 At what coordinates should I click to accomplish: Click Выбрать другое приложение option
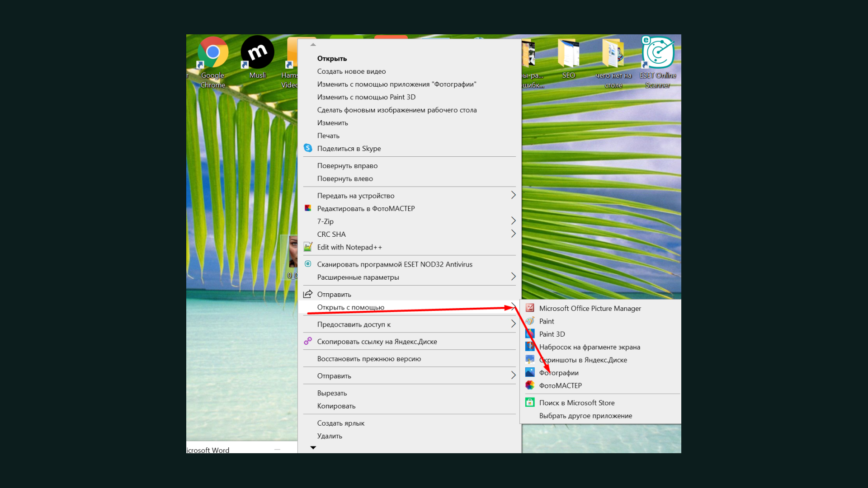585,416
